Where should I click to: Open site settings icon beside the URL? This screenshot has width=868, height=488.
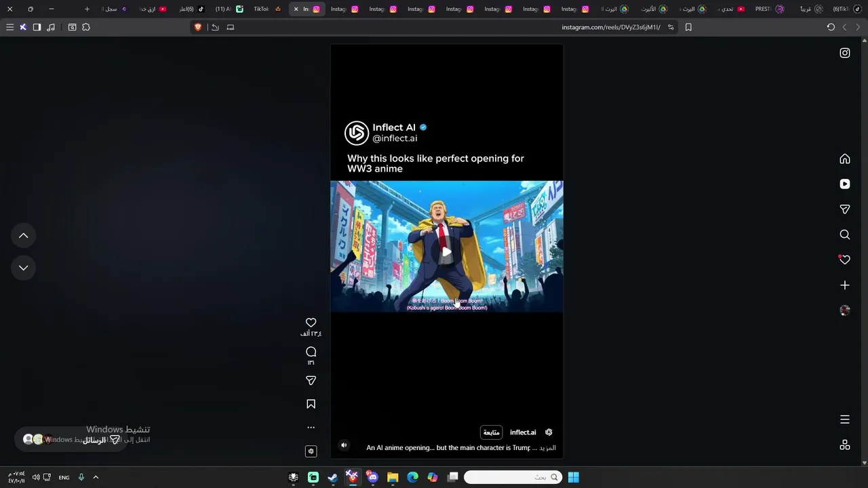pyautogui.click(x=671, y=27)
